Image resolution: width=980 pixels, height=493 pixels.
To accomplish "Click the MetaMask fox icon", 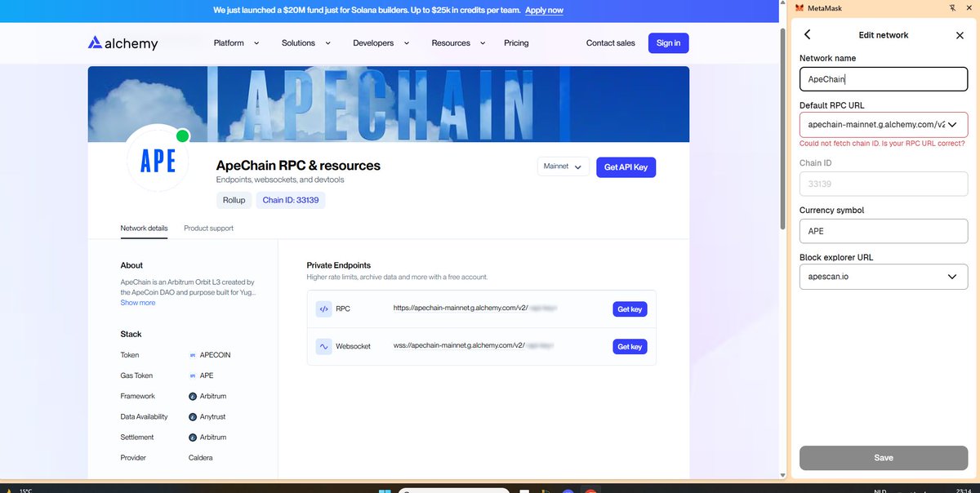I will coord(800,7).
